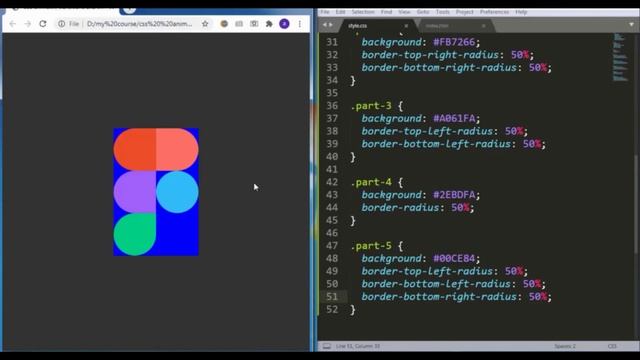The image size is (640, 360).
Task: Close the style.css tab
Action: coord(406,26)
